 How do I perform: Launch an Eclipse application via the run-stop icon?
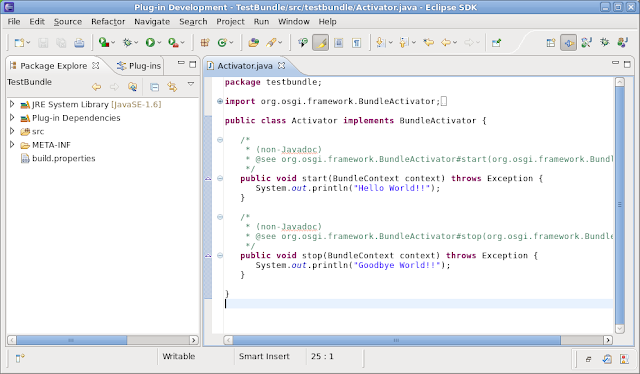tap(103, 42)
